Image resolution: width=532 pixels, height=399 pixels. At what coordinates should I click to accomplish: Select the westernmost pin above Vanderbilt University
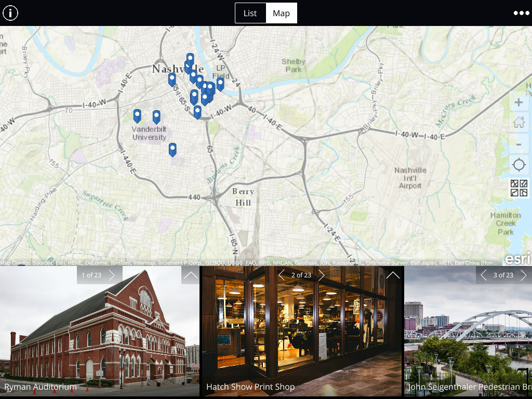pos(137,116)
